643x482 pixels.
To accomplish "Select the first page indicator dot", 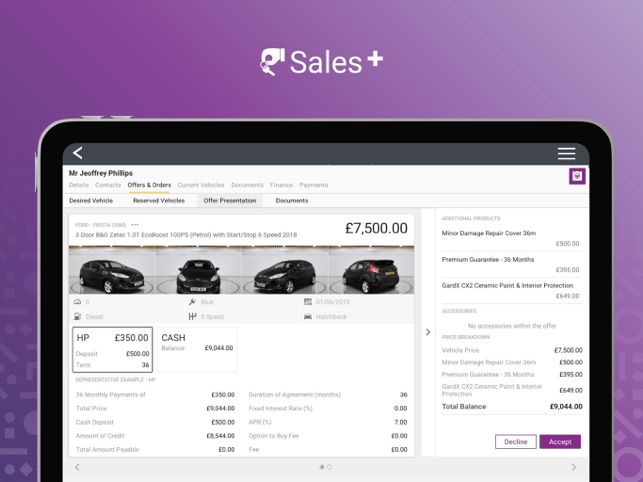I will [x=322, y=467].
